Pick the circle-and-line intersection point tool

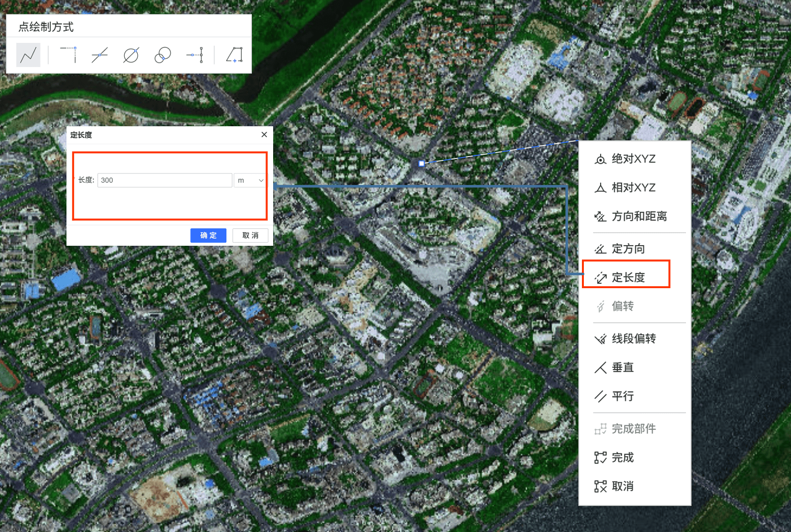pyautogui.click(x=131, y=55)
